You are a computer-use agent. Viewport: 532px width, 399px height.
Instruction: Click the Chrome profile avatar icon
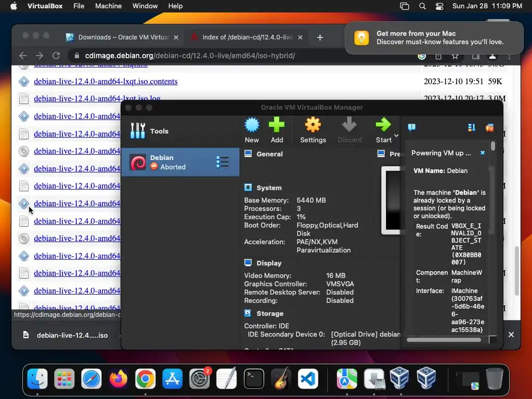(x=493, y=56)
